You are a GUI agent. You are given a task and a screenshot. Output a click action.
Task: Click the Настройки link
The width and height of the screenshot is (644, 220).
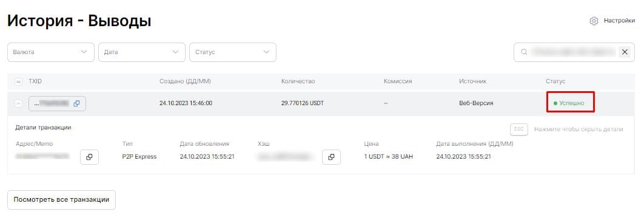[619, 21]
